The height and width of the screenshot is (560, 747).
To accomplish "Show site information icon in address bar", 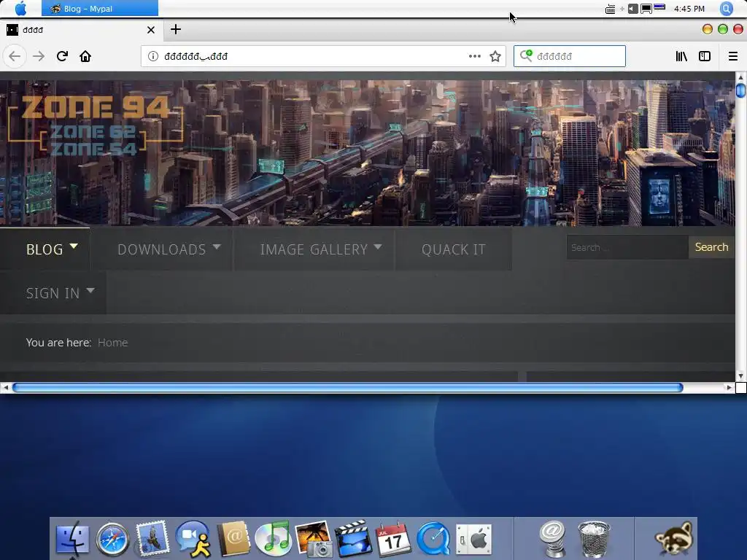I will (x=153, y=56).
